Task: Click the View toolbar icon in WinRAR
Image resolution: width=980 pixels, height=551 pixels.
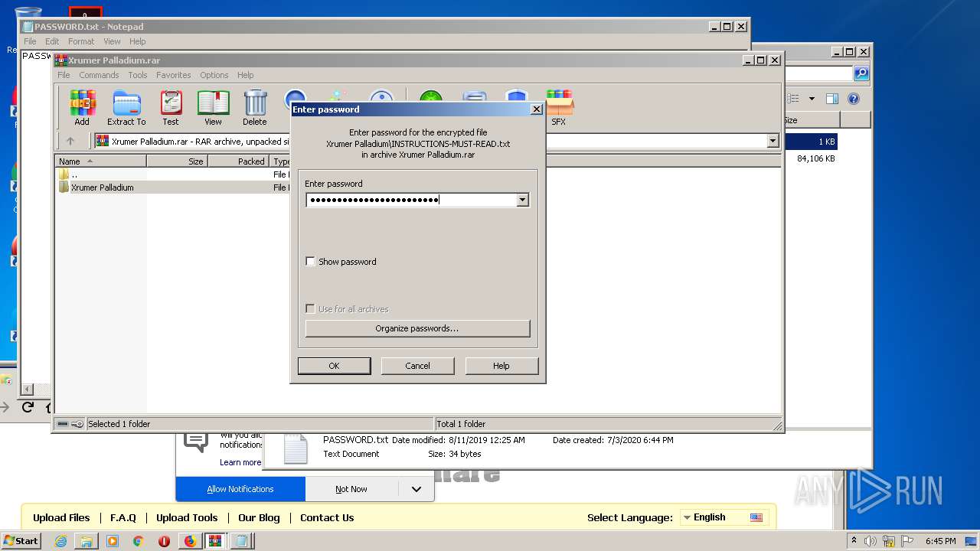Action: 213,108
